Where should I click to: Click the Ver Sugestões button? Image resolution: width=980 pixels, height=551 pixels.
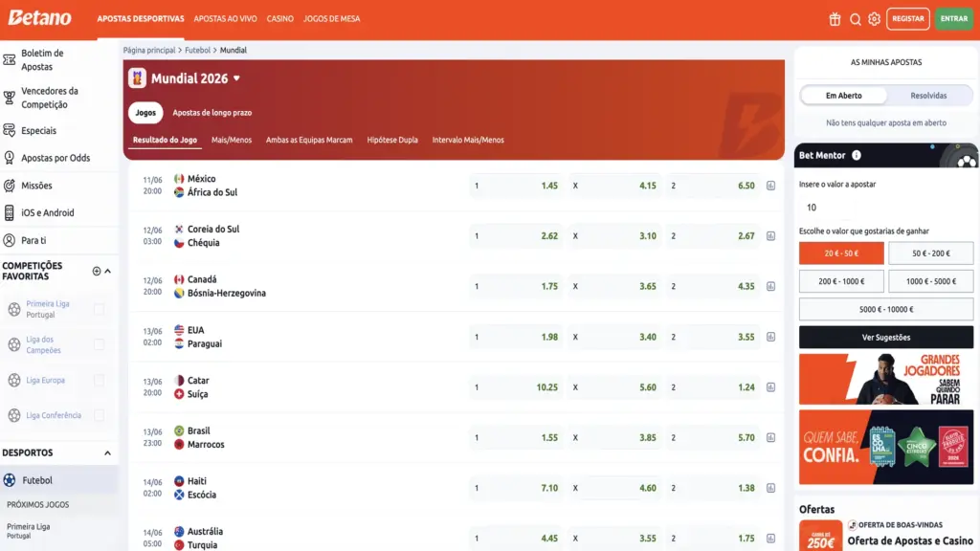click(885, 338)
